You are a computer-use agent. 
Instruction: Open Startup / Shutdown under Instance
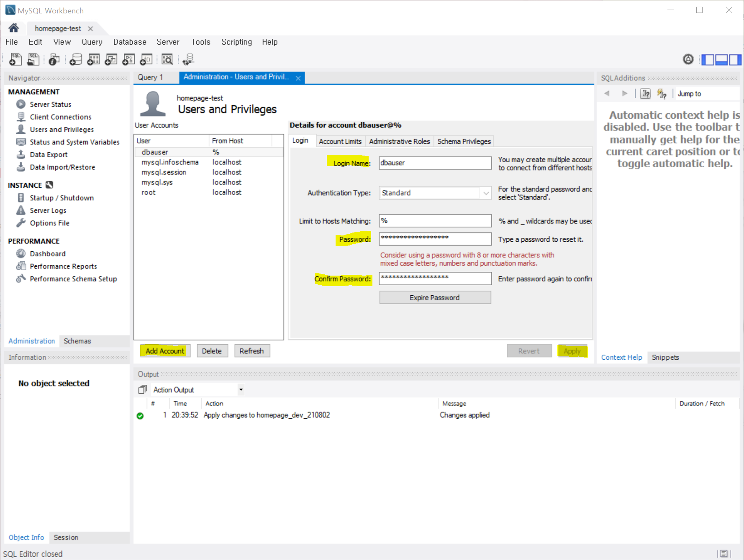tap(62, 198)
